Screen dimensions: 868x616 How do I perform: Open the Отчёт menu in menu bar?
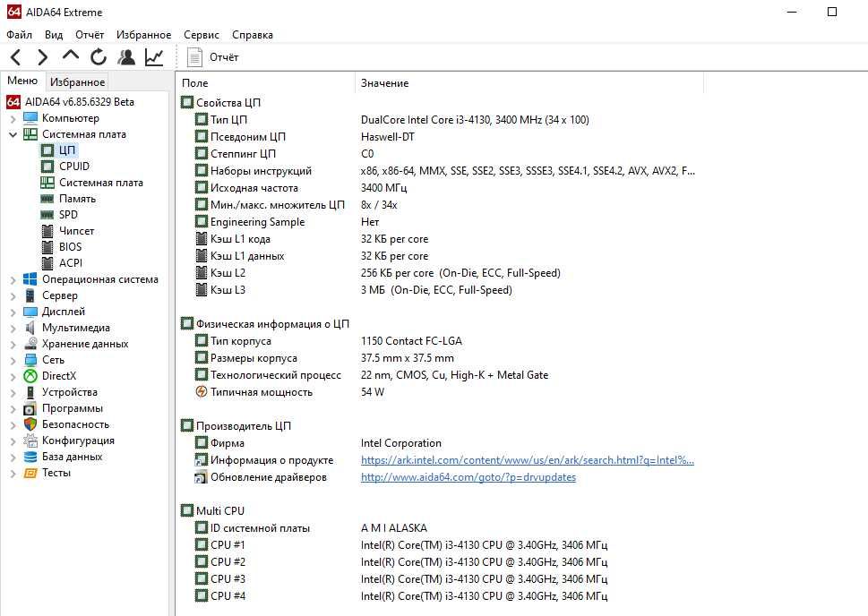tap(90, 35)
